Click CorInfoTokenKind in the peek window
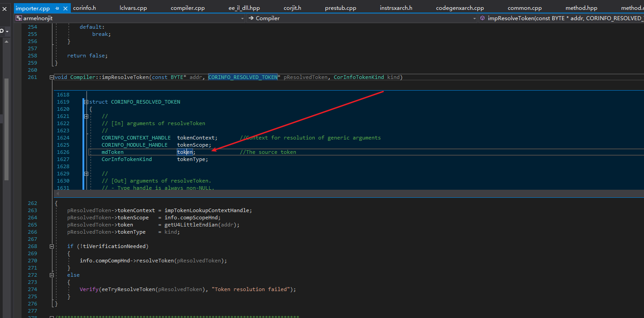This screenshot has height=318, width=644. 127,159
